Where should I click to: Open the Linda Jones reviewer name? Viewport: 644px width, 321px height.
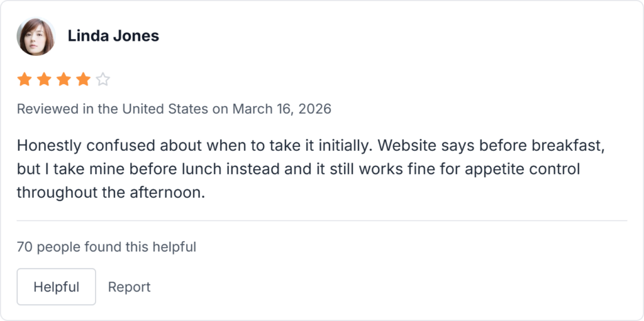pos(113,36)
